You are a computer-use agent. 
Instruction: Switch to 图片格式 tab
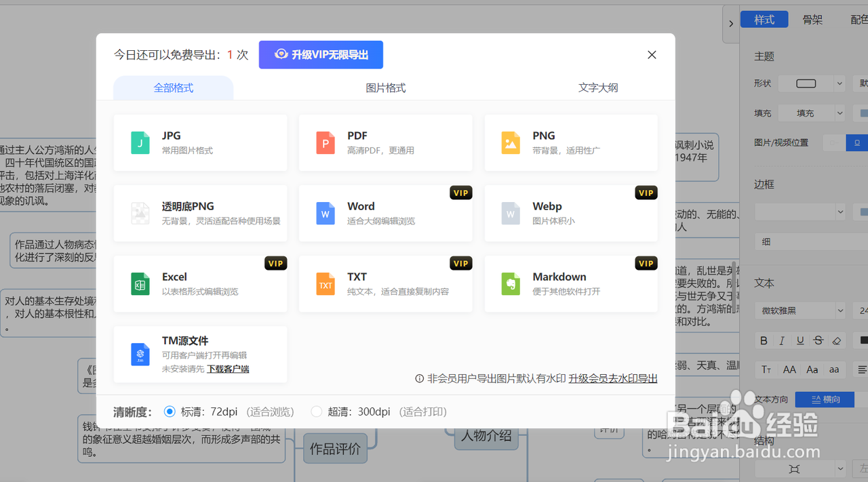pyautogui.click(x=386, y=88)
